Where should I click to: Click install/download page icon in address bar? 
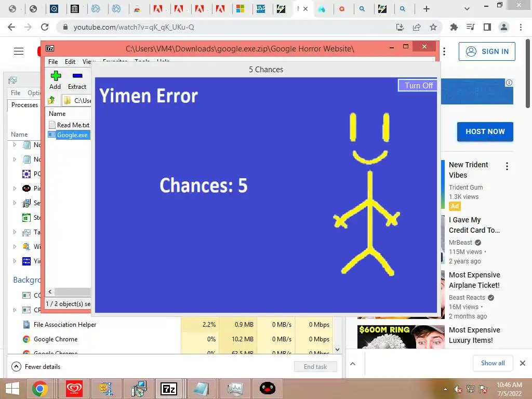[x=400, y=27]
